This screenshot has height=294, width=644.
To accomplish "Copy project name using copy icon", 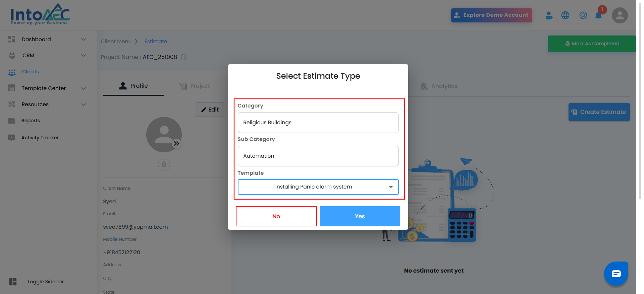I will pos(183,57).
